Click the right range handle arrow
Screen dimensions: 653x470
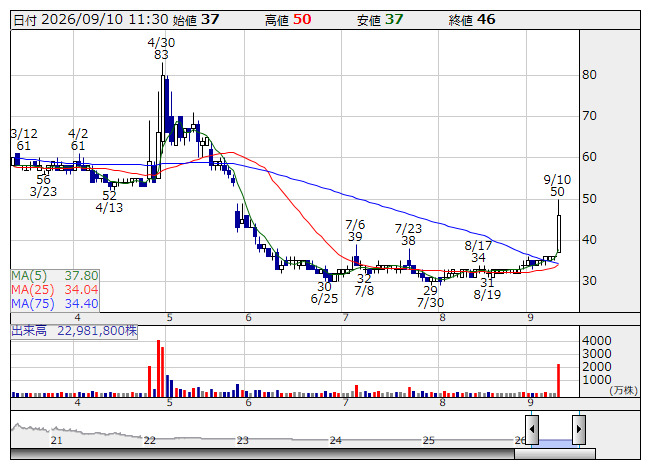(579, 429)
